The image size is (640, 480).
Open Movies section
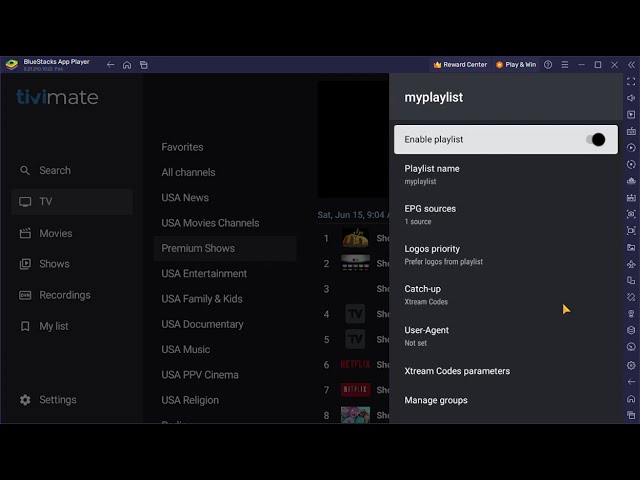72,233
